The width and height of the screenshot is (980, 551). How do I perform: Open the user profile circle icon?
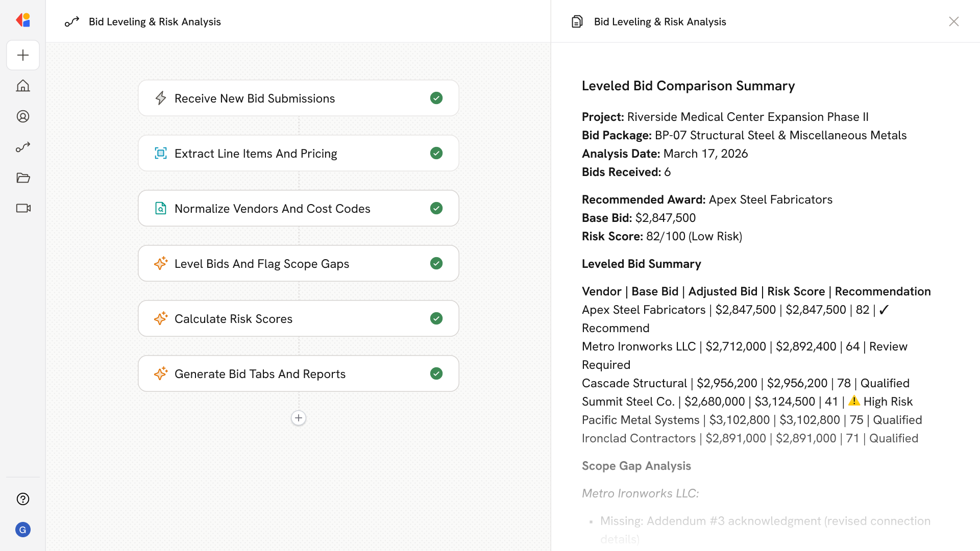[23, 116]
